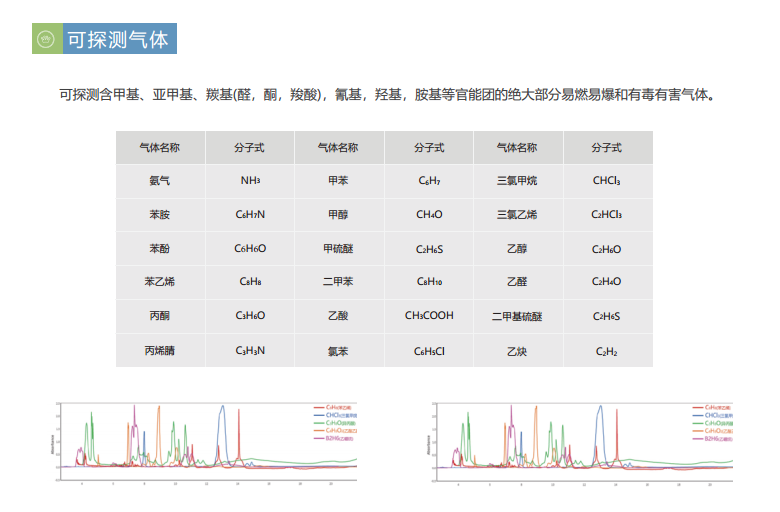Select the 可探测气体 section title

(118, 39)
